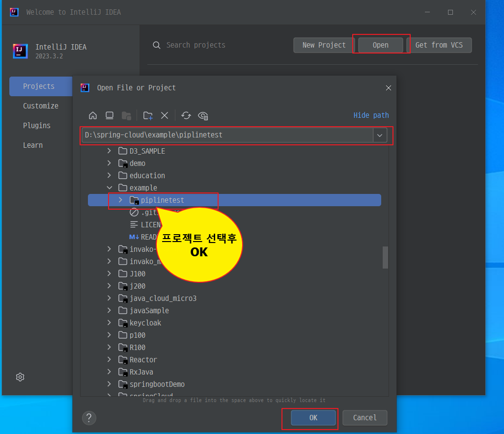Switch to Customize tab
Viewport: 504px width, 434px height.
coord(40,106)
